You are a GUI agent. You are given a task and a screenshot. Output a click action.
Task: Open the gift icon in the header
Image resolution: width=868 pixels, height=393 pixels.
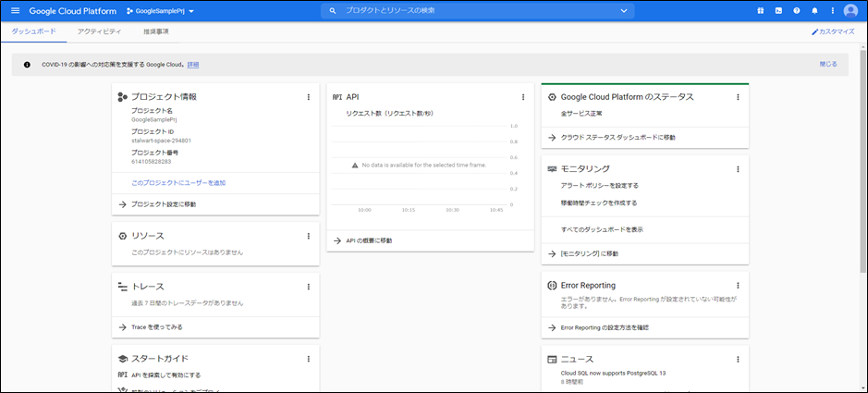762,11
